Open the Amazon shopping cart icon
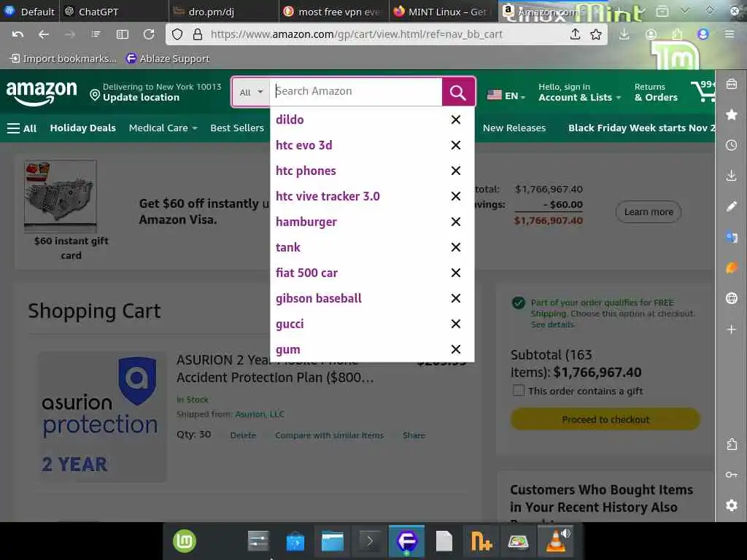The height and width of the screenshot is (560, 747). click(x=703, y=90)
